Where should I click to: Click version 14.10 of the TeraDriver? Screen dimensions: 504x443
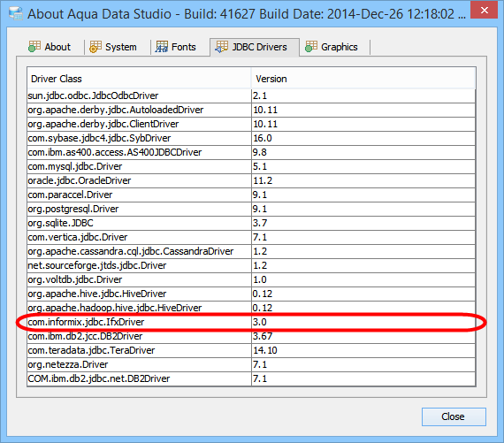click(265, 350)
